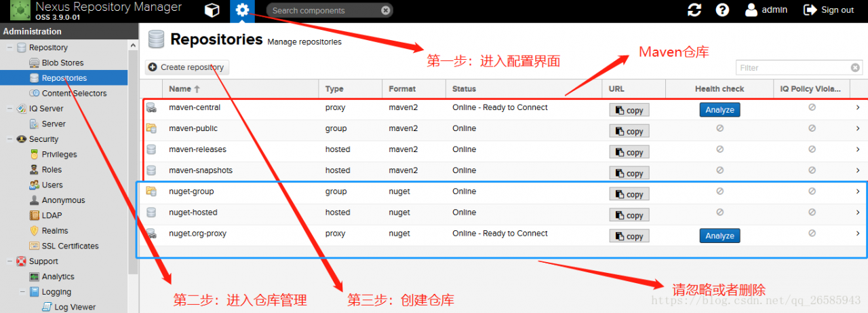
Task: Open LDAP in sidebar
Action: [52, 215]
